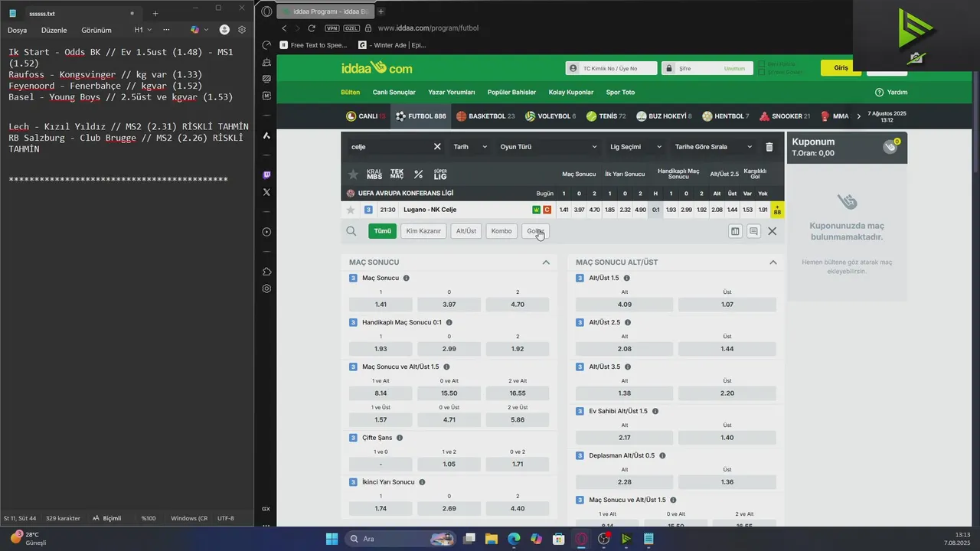Click the yellow Giriş login button
The height and width of the screenshot is (551, 980).
[x=841, y=68]
